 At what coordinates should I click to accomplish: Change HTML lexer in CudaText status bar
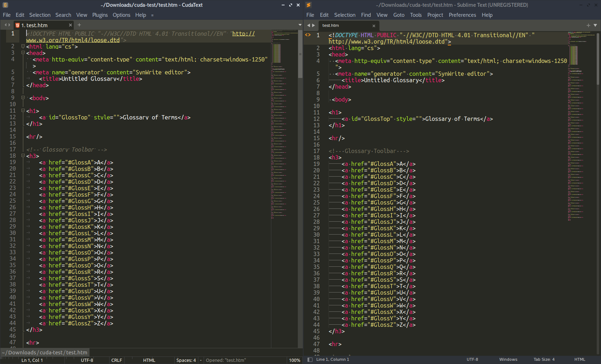point(149,360)
